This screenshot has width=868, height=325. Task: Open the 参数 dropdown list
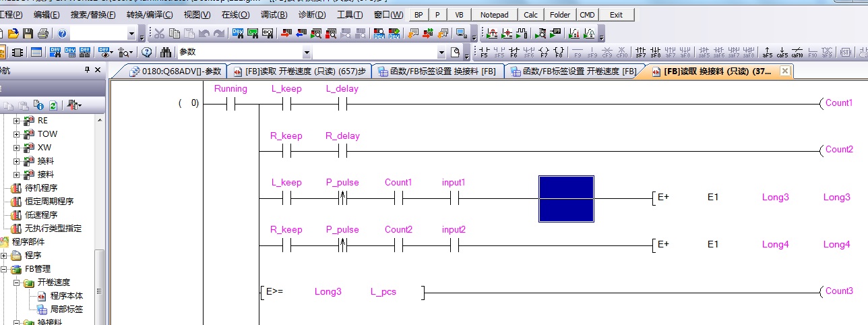(x=307, y=53)
